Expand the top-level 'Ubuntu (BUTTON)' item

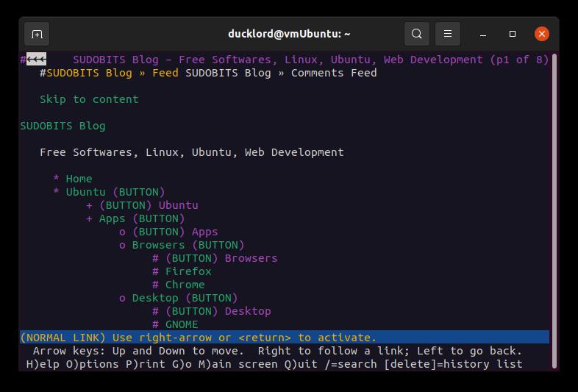point(115,192)
